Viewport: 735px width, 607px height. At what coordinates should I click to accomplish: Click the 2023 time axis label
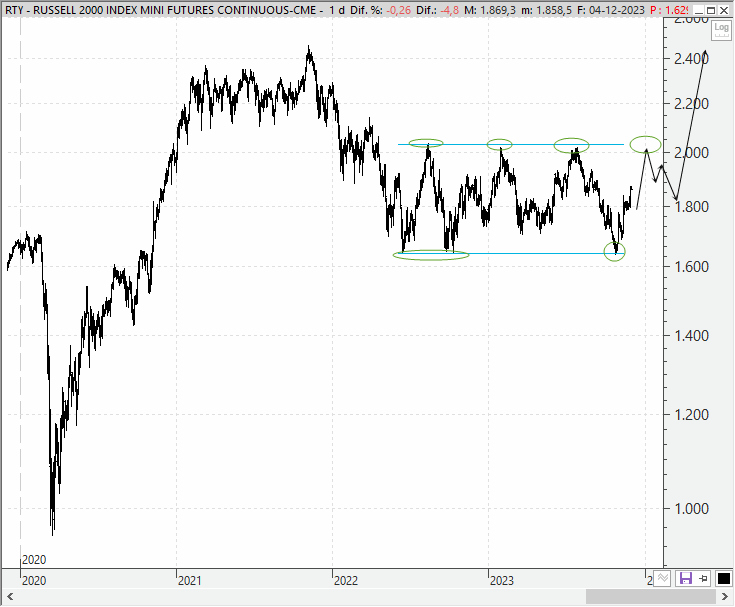coord(502,581)
